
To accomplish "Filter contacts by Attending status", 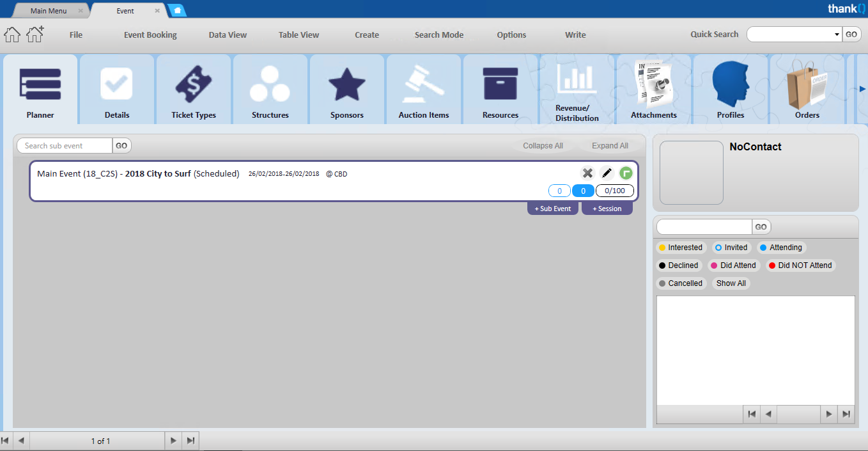I will tap(781, 248).
